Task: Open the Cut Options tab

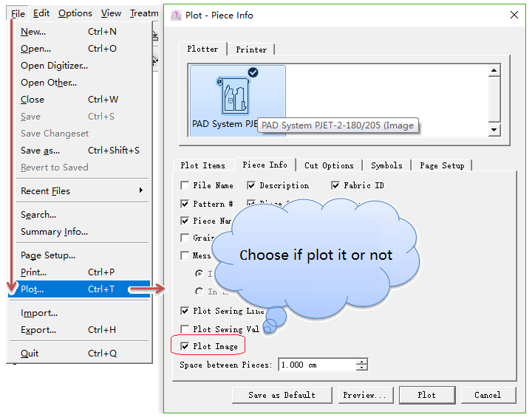Action: point(329,165)
